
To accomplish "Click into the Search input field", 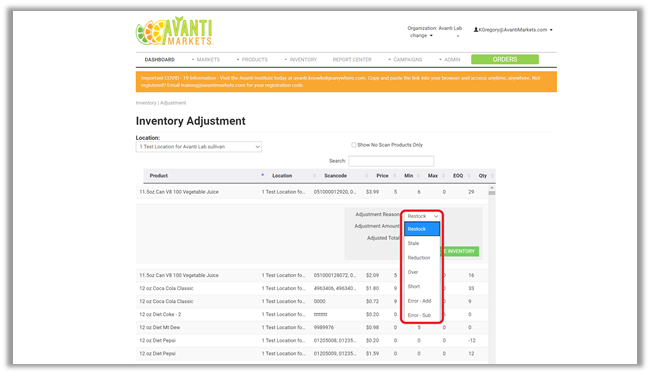I will [x=391, y=161].
